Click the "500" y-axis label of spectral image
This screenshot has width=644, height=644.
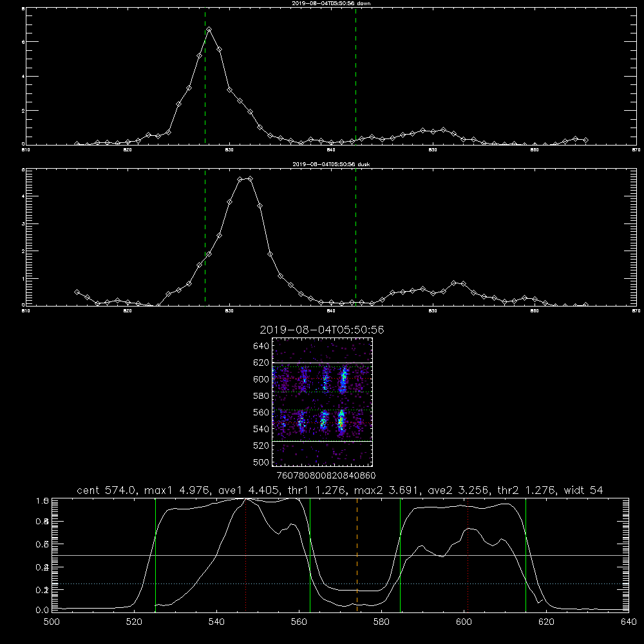tap(261, 462)
